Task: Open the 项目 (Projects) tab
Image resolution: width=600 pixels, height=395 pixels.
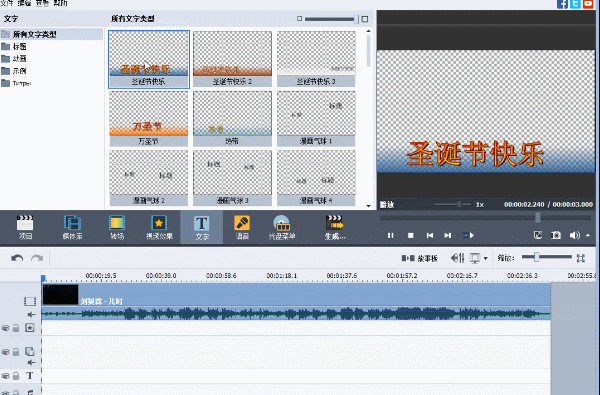Action: (x=25, y=227)
